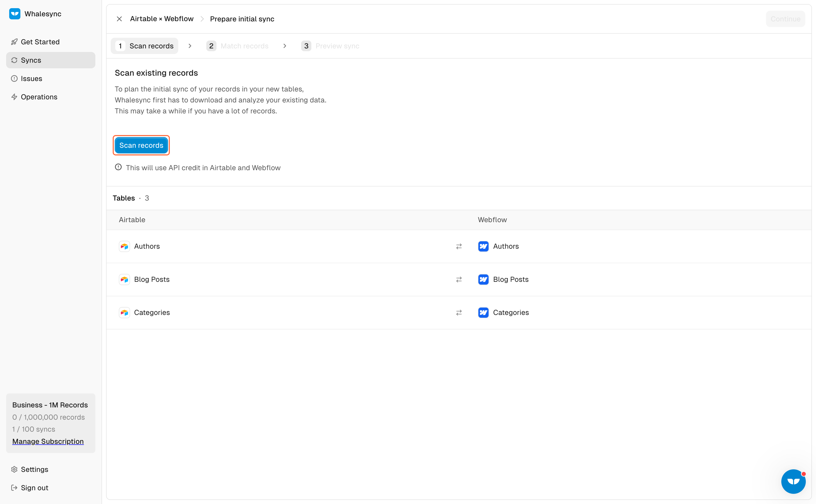Go to the Syncs section
The width and height of the screenshot is (816, 504).
point(51,60)
